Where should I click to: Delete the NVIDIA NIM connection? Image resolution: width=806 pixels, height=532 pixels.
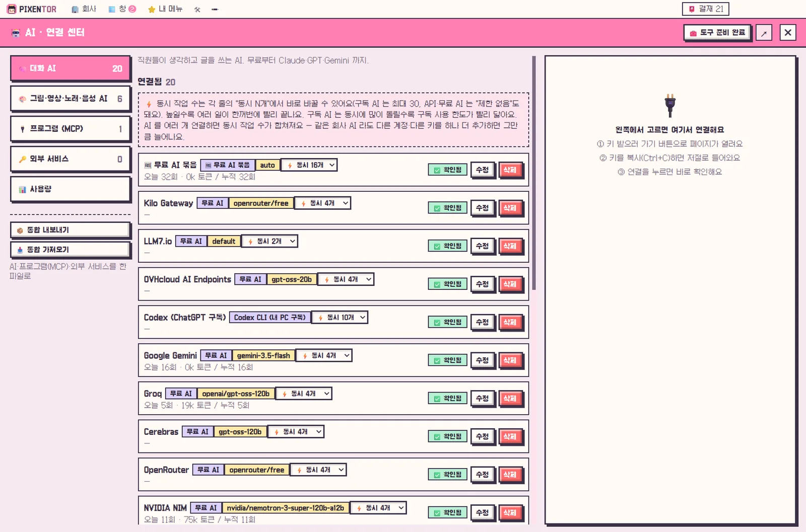[x=510, y=513]
